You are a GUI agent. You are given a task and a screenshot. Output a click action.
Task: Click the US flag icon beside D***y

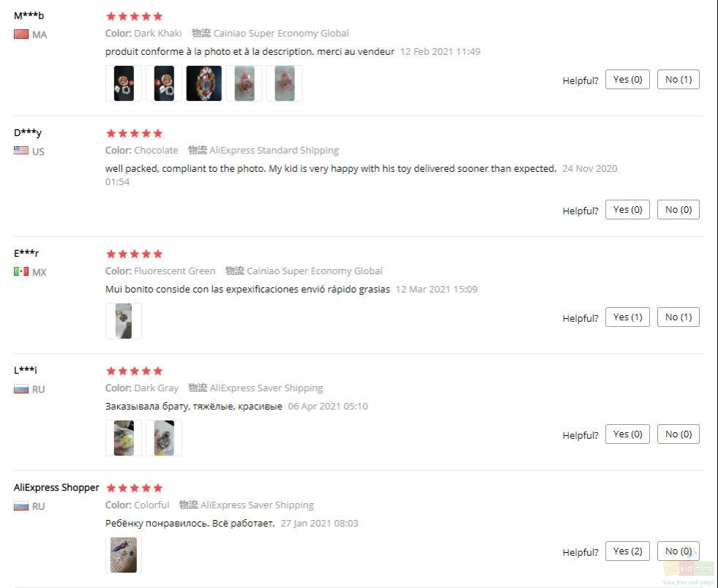point(21,151)
